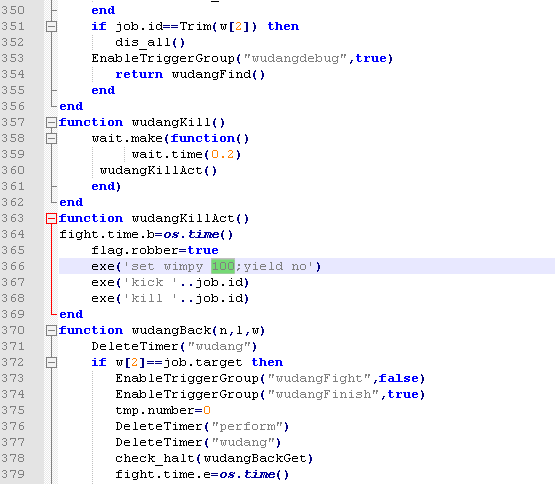Image resolution: width=555 pixels, height=484 pixels.
Task: Collapse the fold at line 351 if block
Action: point(51,27)
